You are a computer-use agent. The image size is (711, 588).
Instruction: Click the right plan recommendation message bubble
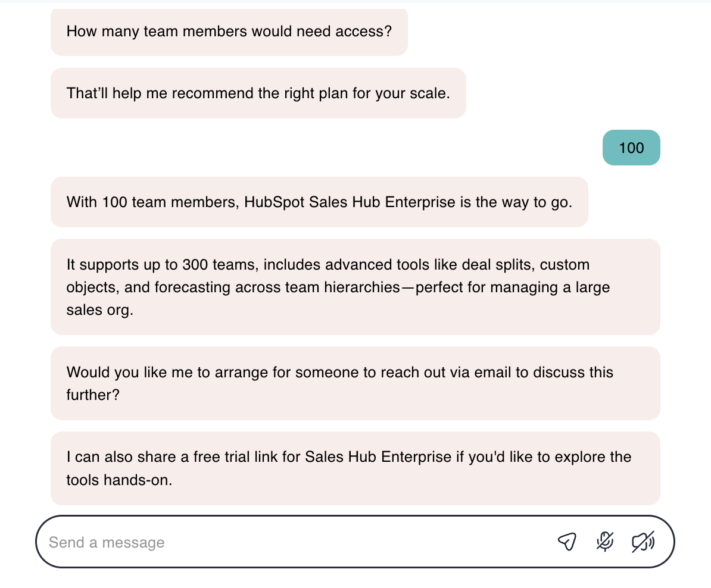(x=258, y=93)
